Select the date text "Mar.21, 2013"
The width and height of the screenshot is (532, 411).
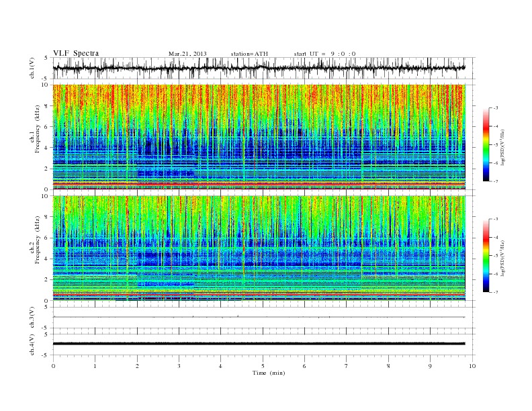tap(187, 54)
